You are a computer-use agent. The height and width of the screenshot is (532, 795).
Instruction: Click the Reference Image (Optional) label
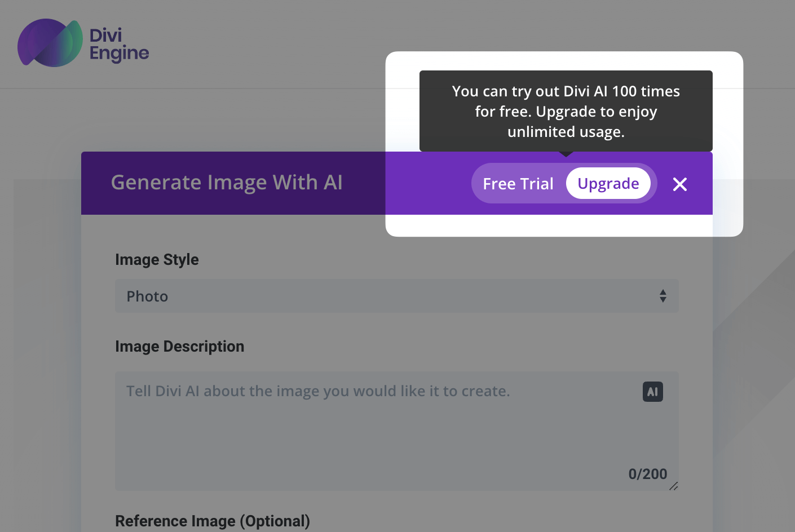pyautogui.click(x=213, y=521)
